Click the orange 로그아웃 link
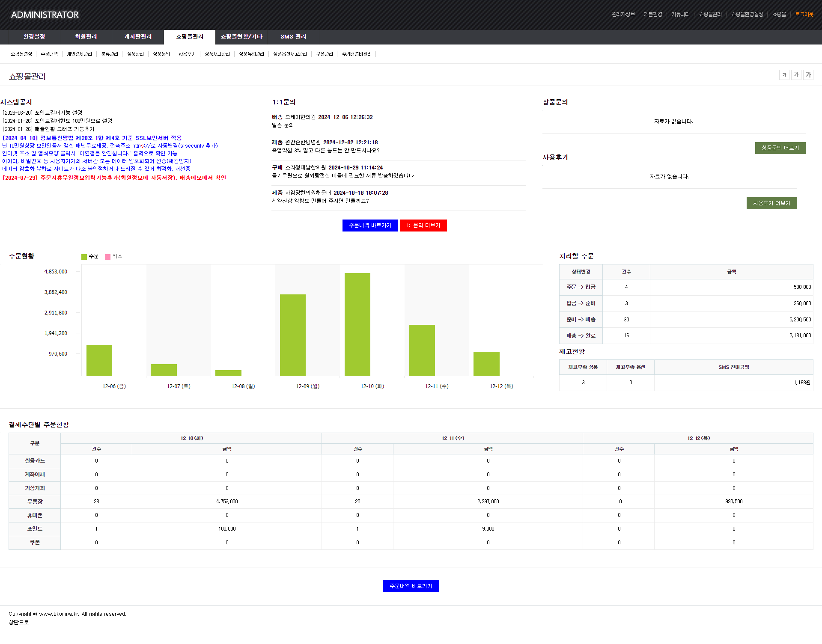This screenshot has height=644, width=822. pos(804,15)
